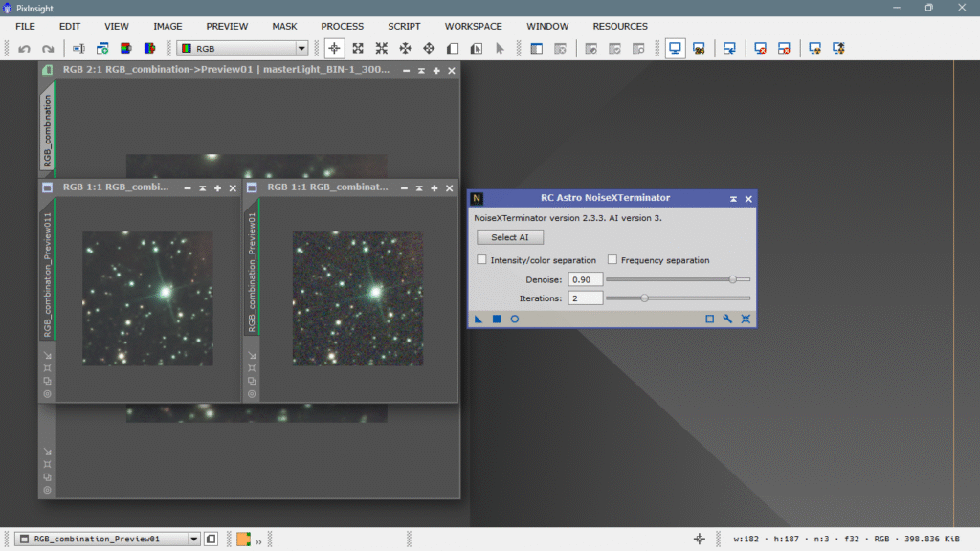Click NoiseXTerminator apply global circle icon
This screenshot has height=551, width=980.
[x=514, y=320]
